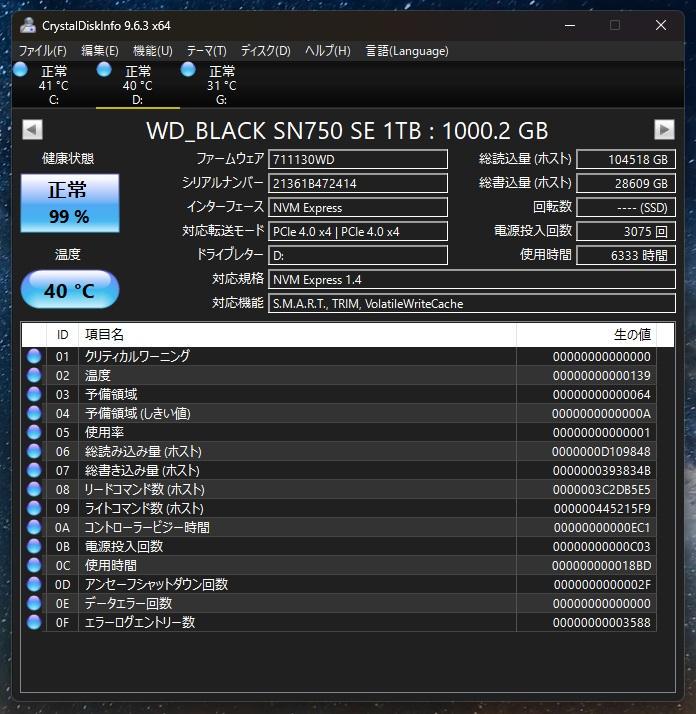Image resolution: width=696 pixels, height=714 pixels.
Task: Click the 正常 99 % health status button
Action: point(70,203)
